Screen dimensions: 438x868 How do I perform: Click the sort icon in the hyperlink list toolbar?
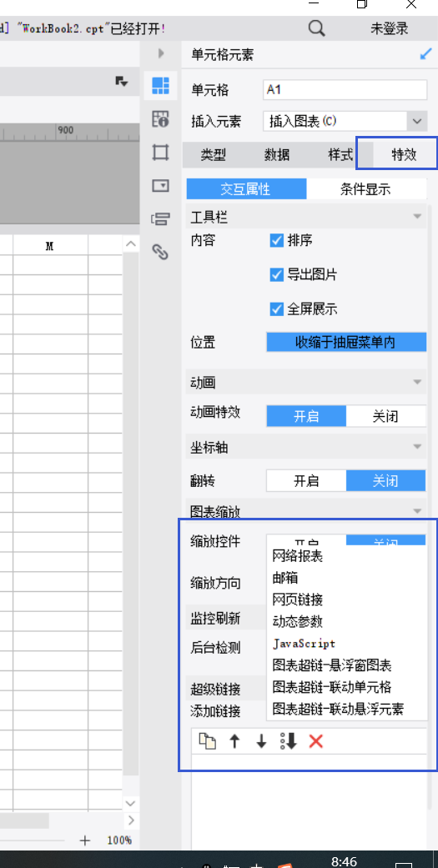(289, 741)
